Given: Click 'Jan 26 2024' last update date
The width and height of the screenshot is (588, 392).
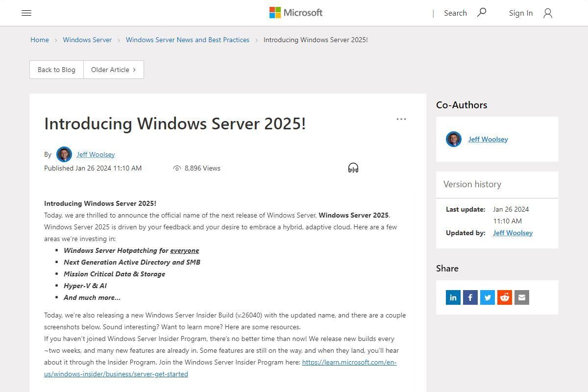Looking at the screenshot, I should pos(511,209).
